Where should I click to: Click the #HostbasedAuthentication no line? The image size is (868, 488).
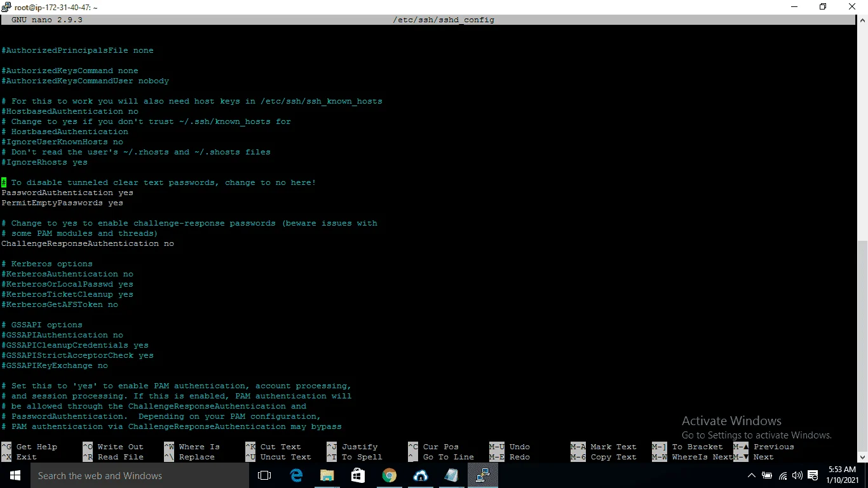click(70, 111)
